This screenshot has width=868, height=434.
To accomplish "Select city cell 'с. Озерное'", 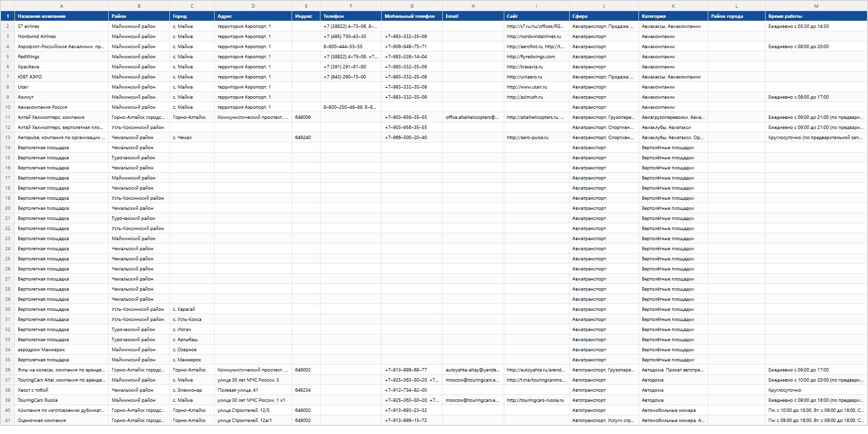I will [192, 350].
